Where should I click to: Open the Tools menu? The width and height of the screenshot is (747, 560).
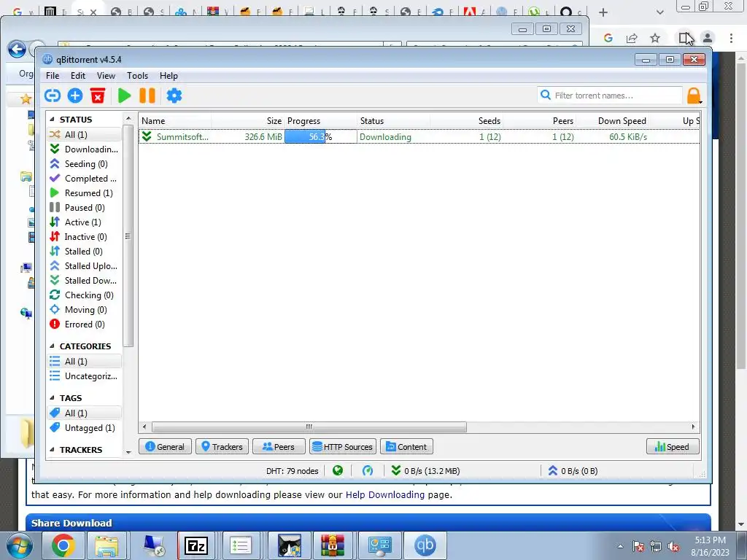(x=137, y=76)
